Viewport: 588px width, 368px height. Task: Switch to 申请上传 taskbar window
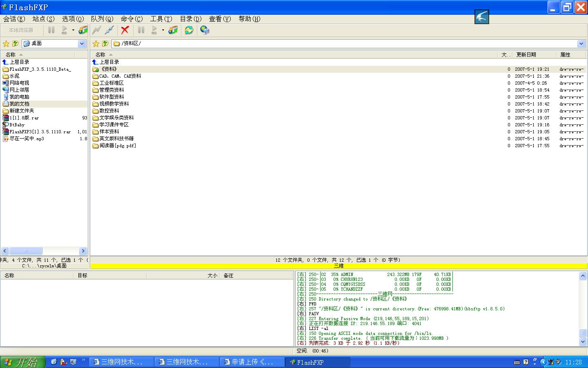252,362
